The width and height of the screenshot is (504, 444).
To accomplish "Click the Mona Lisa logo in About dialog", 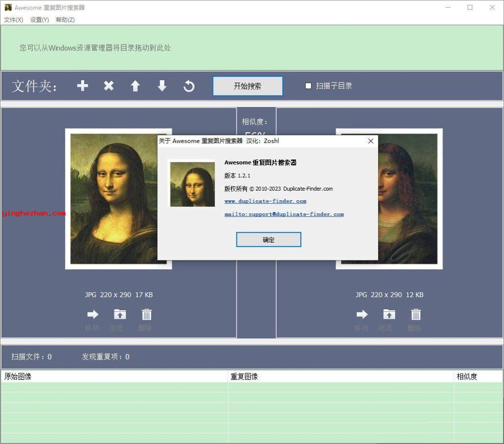I will pyautogui.click(x=192, y=184).
